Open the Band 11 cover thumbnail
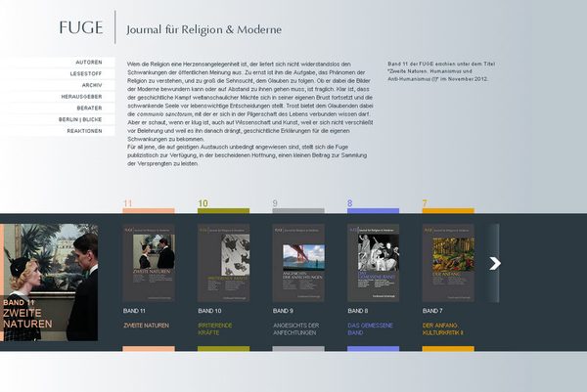 149,263
